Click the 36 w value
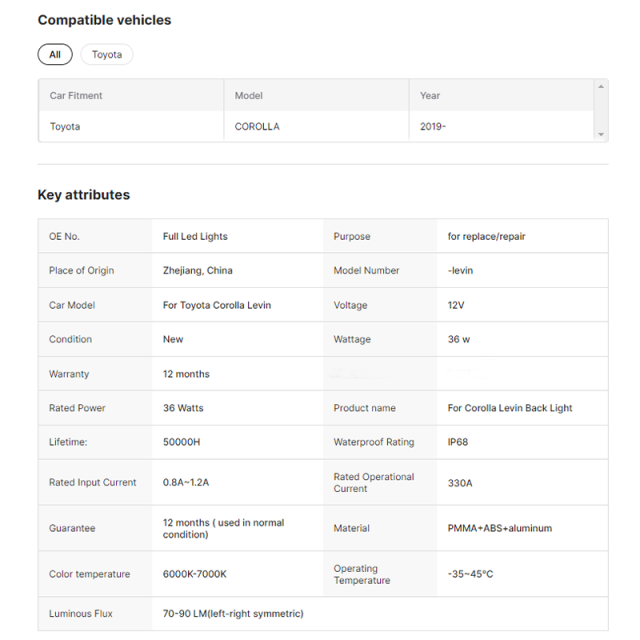 [459, 339]
